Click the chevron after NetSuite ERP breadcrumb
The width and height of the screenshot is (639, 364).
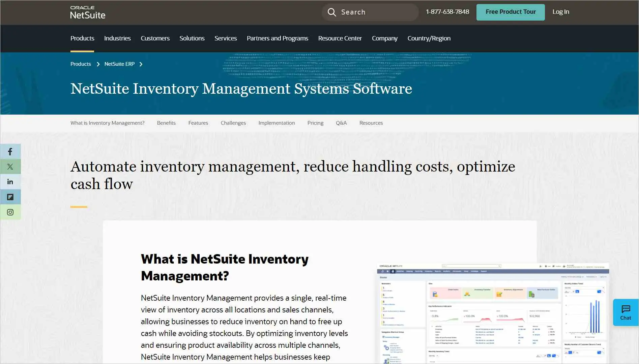(x=141, y=64)
